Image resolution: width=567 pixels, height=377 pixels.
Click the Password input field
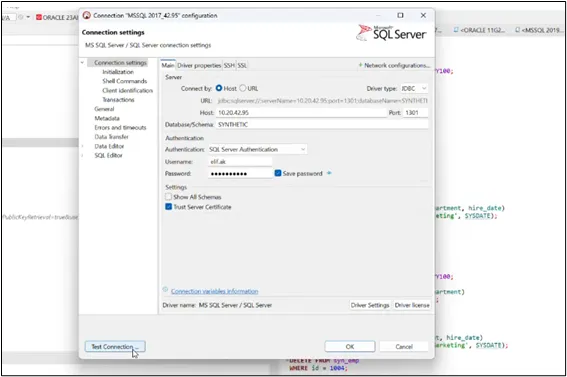(240, 173)
